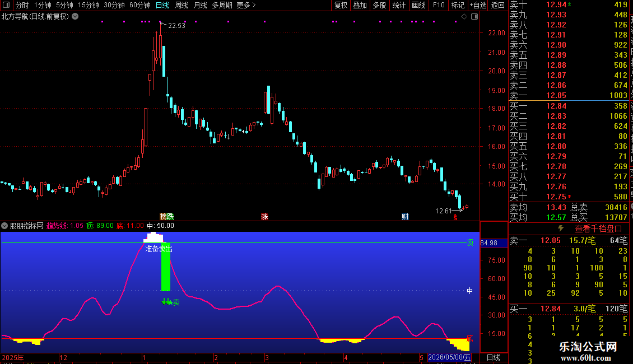Screen dimensions: 633x364
Task: Select the 月线 monthly tab
Action: pyautogui.click(x=200, y=5)
